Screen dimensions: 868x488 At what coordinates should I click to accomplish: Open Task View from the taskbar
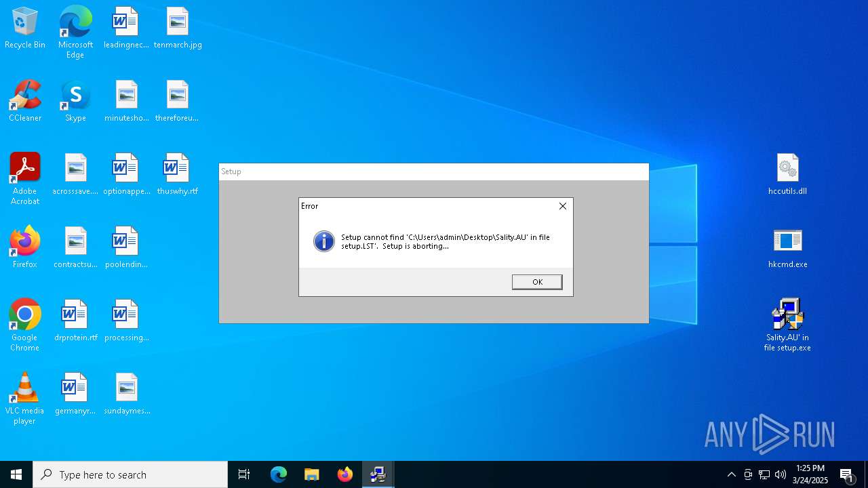[x=244, y=474]
